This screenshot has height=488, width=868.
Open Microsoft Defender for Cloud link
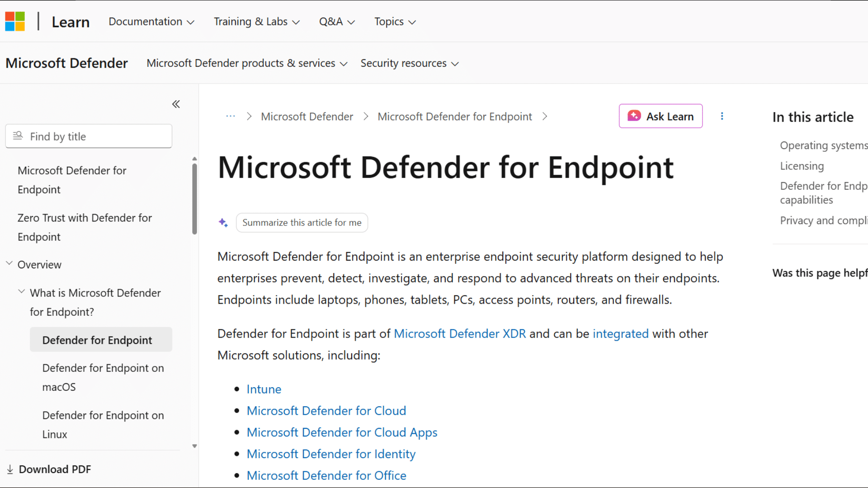point(326,411)
